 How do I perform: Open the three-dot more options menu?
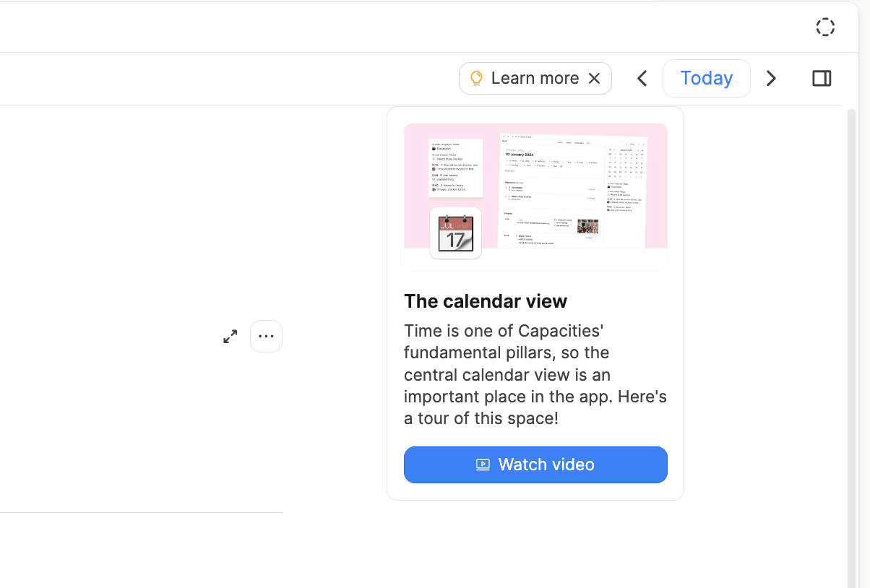266,337
